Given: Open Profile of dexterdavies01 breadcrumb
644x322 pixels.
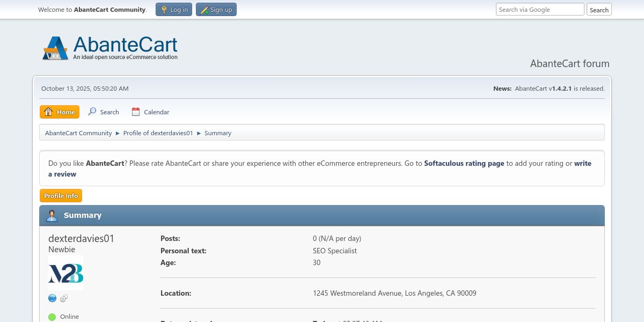Looking at the screenshot, I should (x=158, y=133).
